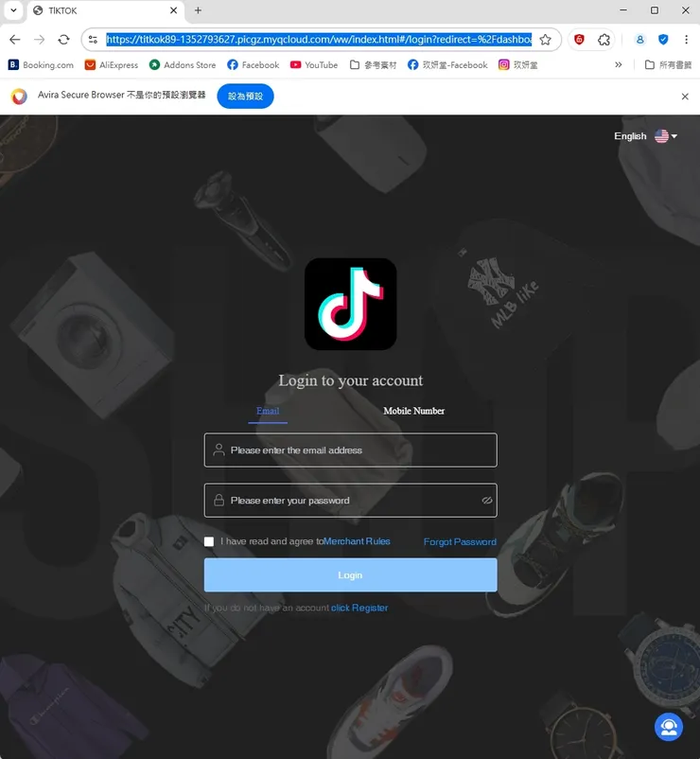
Task: Open the customer support chat icon
Action: click(x=669, y=727)
